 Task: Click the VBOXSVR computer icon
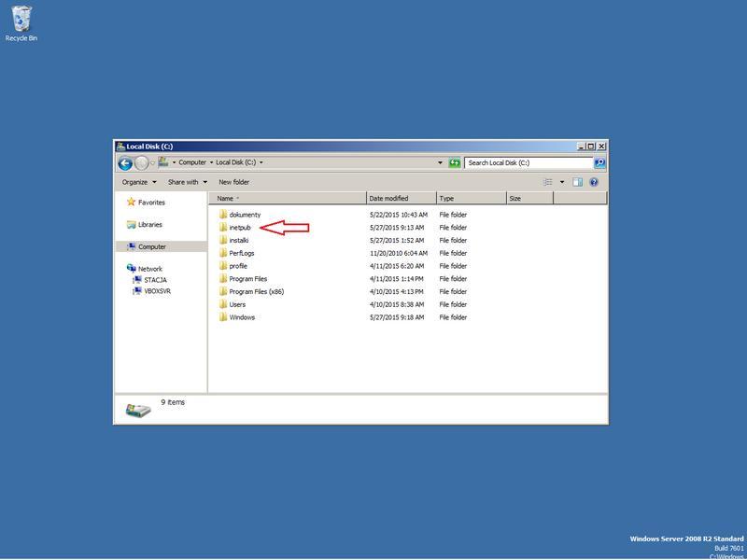(136, 290)
